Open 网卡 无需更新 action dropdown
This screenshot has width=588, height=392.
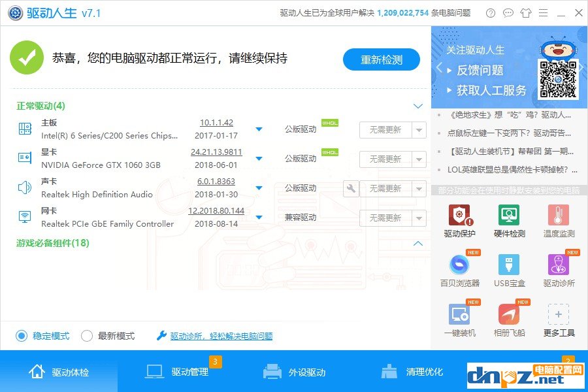pyautogui.click(x=419, y=218)
